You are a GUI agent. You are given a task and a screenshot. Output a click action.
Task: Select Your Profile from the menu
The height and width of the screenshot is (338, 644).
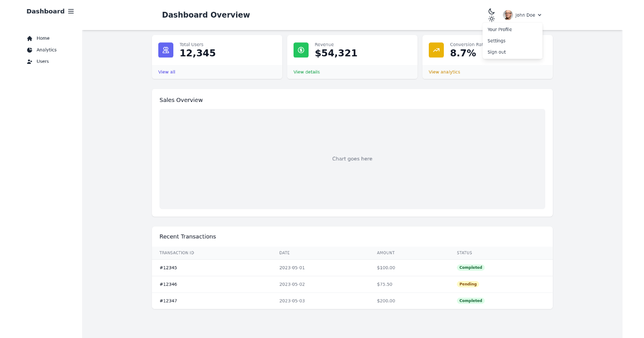tap(500, 30)
